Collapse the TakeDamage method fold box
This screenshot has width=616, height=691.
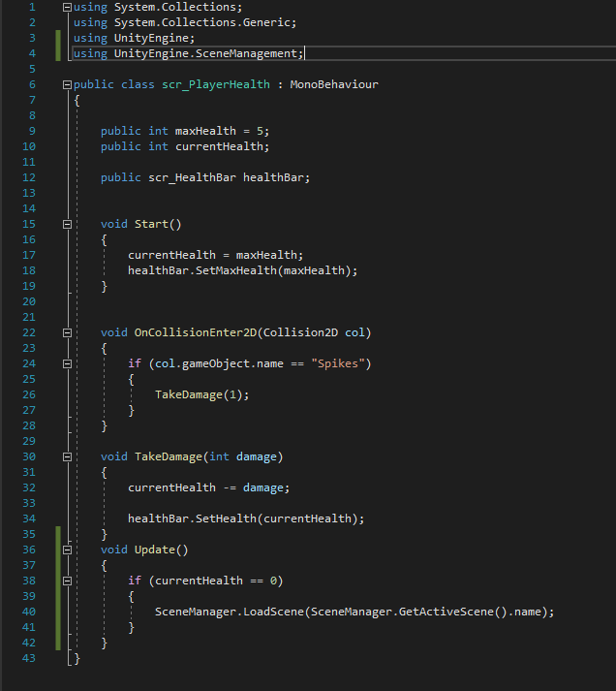tap(67, 457)
